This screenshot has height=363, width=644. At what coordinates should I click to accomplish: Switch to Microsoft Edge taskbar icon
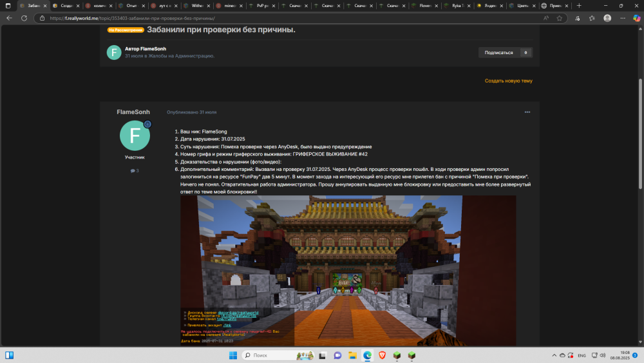tap(367, 355)
